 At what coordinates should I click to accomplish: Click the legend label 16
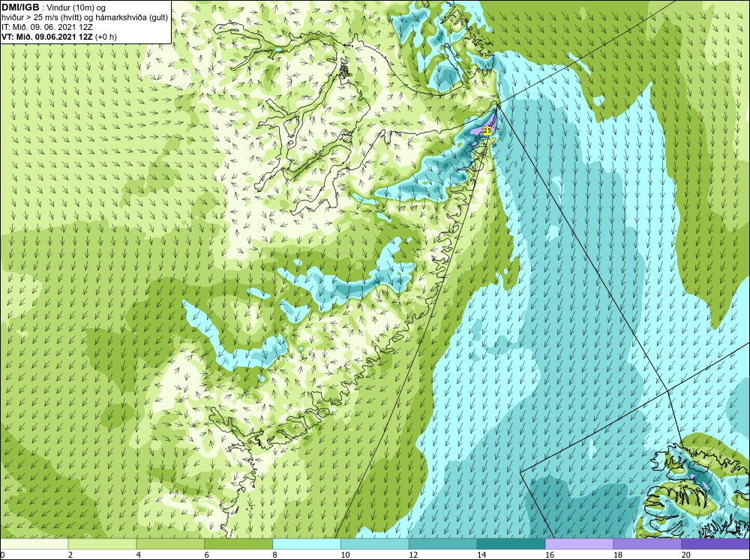(550, 555)
